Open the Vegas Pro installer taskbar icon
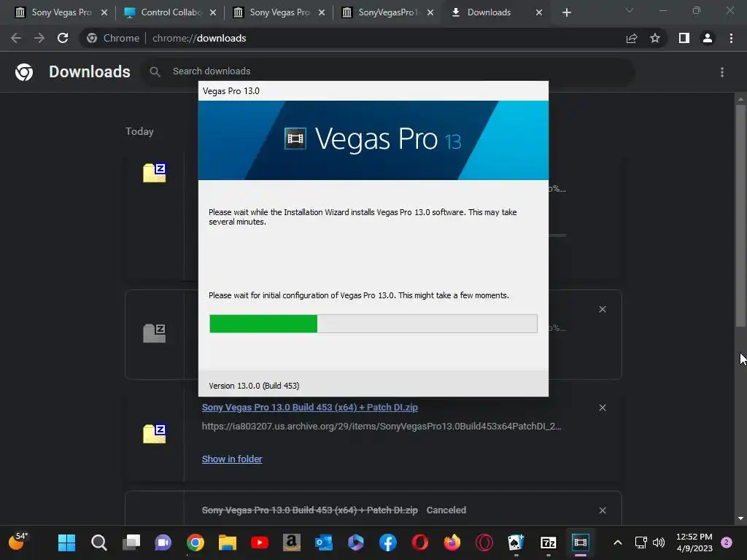Image resolution: width=747 pixels, height=560 pixels. (x=580, y=542)
